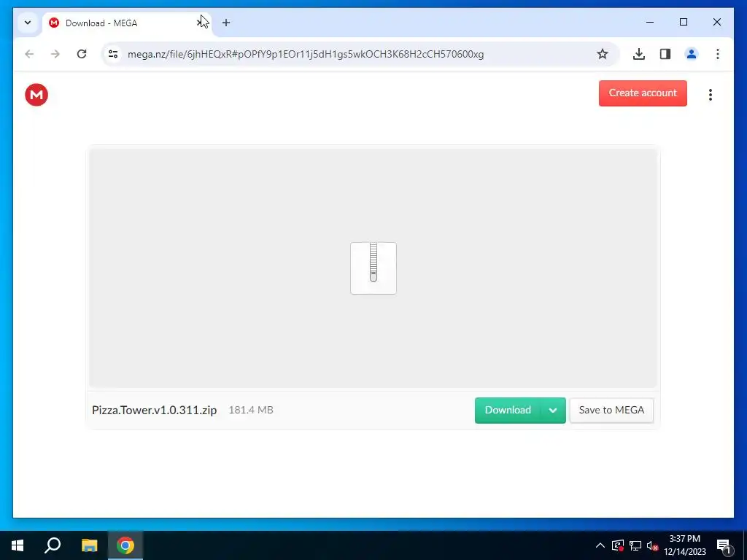Click the security alert tray icon

coord(618,545)
